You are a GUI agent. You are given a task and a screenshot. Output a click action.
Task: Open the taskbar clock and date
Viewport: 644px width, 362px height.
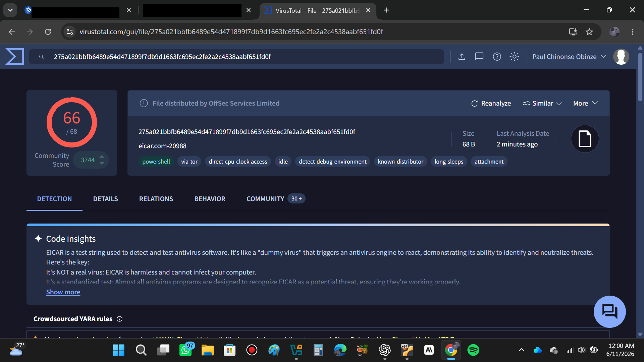[x=621, y=350]
